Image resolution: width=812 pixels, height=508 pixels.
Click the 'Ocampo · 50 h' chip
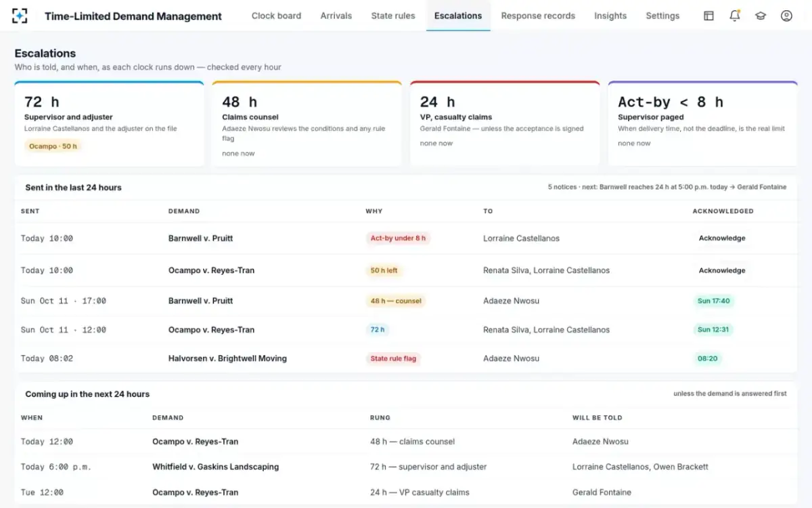[53, 146]
